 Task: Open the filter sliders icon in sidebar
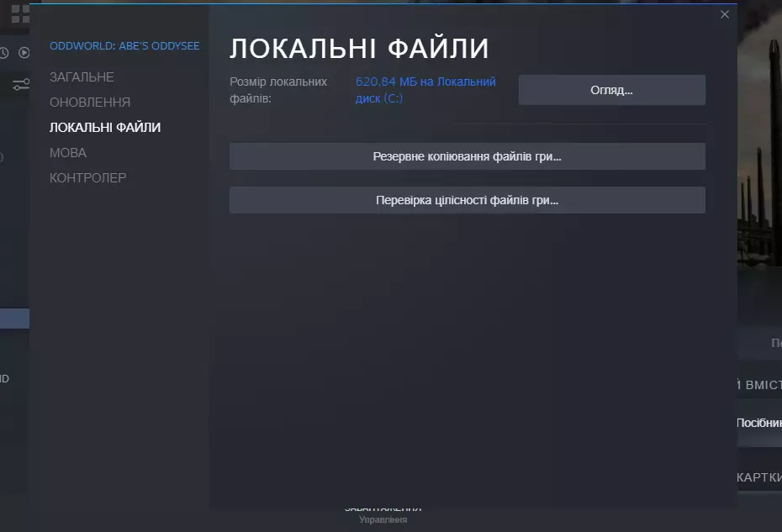coord(21,84)
